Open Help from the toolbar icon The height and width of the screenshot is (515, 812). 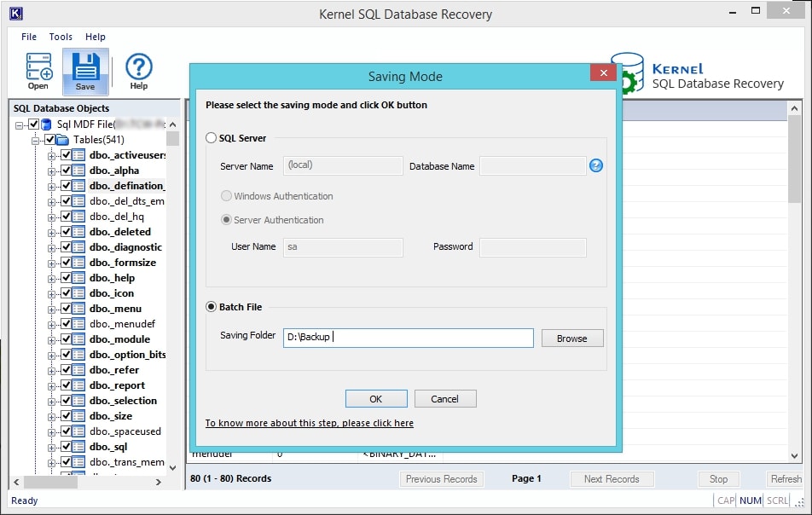(138, 68)
